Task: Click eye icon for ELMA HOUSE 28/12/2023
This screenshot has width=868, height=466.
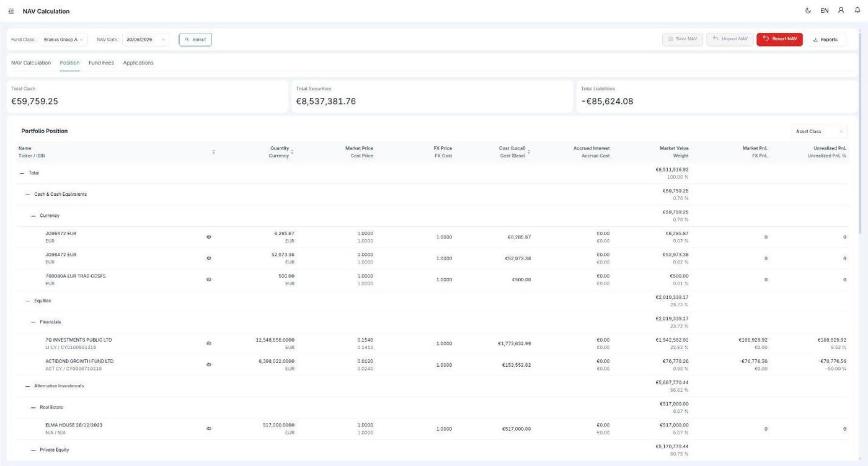Action: [x=208, y=428]
